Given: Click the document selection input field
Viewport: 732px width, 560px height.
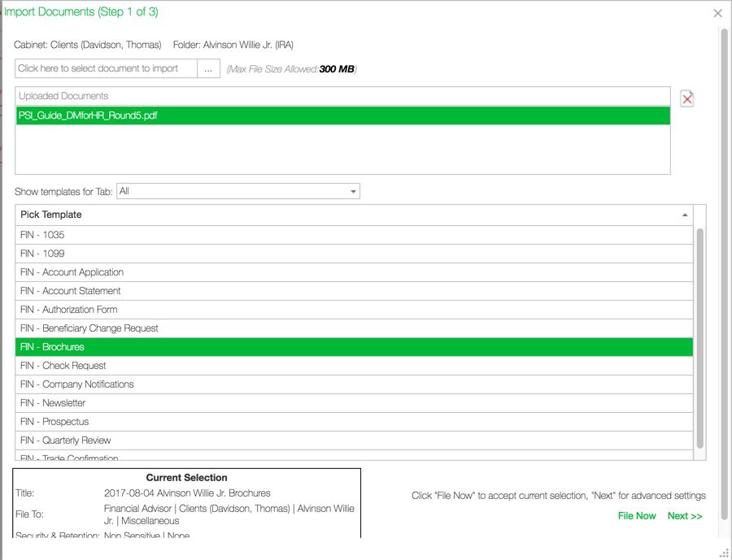Looking at the screenshot, I should (106, 68).
